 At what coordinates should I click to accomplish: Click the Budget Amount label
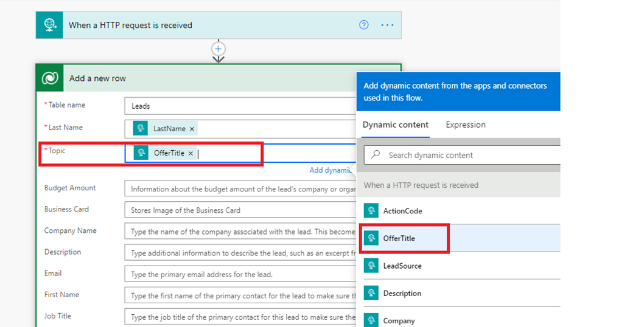[70, 187]
